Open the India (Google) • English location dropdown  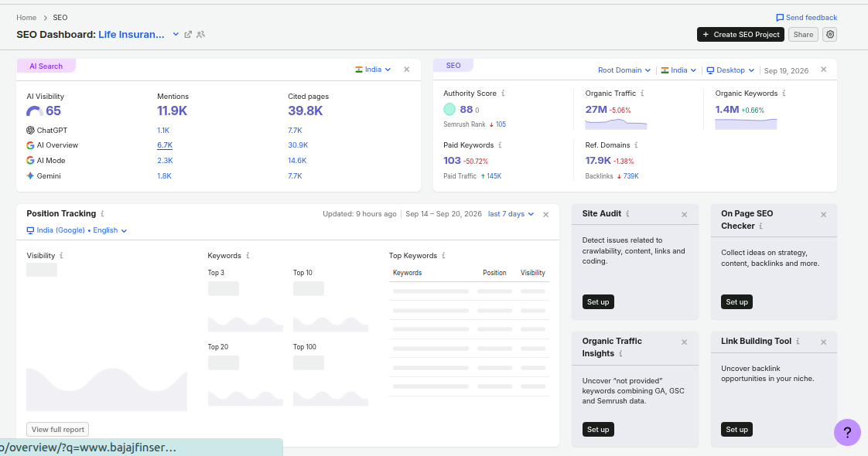[x=77, y=230]
